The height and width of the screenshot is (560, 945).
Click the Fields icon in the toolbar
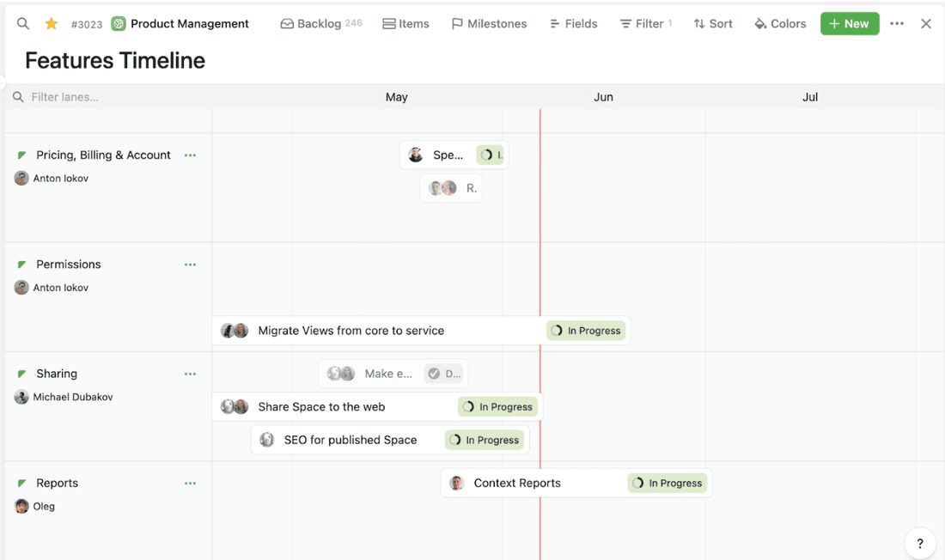click(x=556, y=23)
